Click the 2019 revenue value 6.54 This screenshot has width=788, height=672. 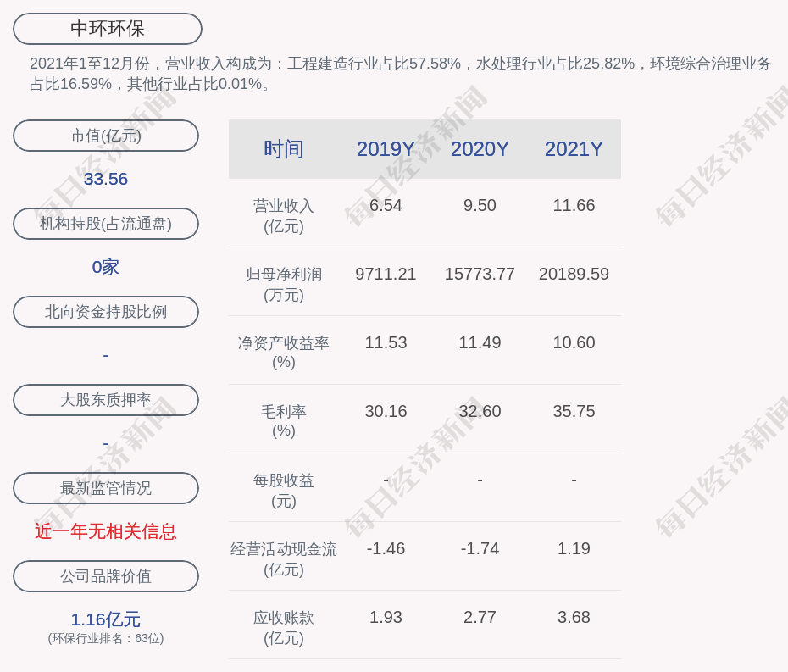[x=386, y=205]
